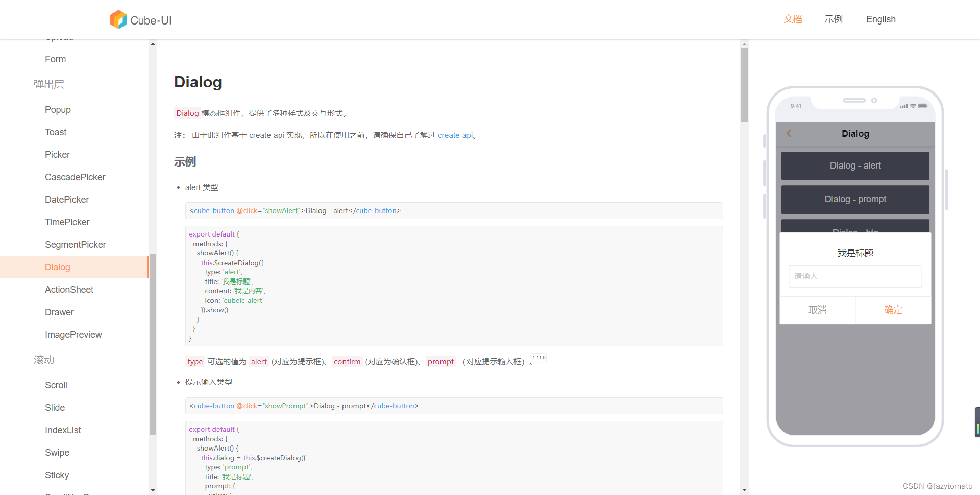Select the active Dialog sidebar item
The height and width of the screenshot is (495, 980).
[x=74, y=267]
